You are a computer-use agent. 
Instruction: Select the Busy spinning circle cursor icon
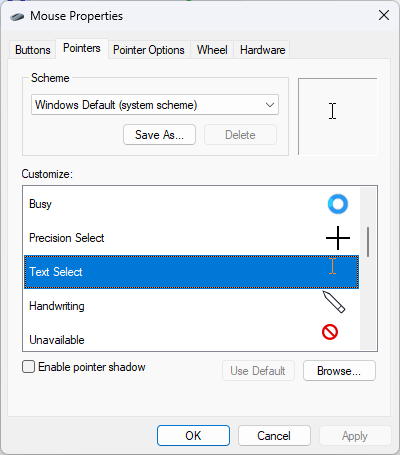[x=338, y=204]
